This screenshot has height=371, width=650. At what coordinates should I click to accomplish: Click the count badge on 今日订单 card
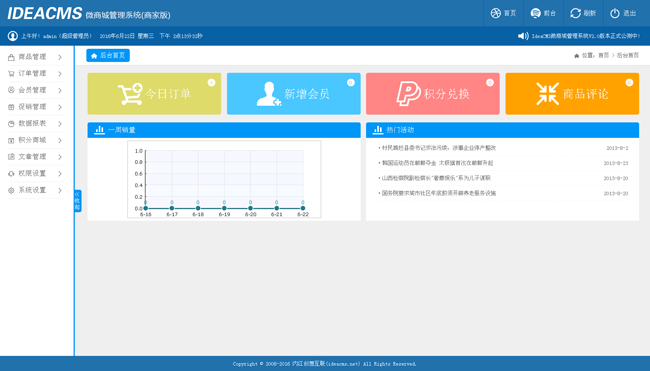[x=211, y=82]
